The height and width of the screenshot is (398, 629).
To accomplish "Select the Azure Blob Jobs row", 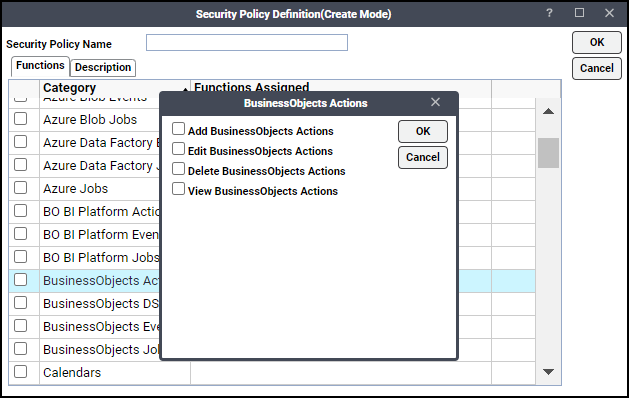I will click(x=90, y=120).
